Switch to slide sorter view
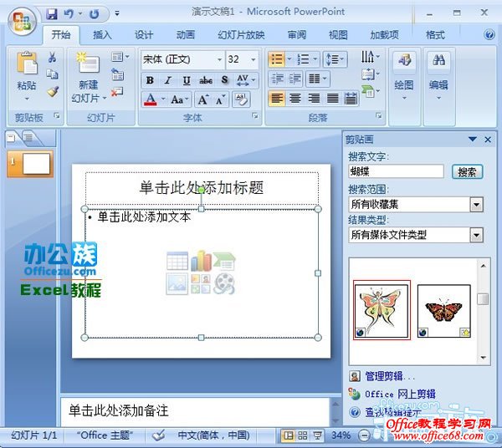Viewport: 502px width, 448px height. [303, 435]
